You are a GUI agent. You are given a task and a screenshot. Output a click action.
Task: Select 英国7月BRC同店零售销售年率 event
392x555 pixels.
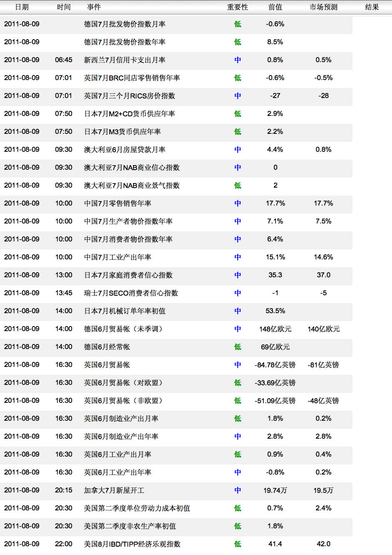pos(132,78)
